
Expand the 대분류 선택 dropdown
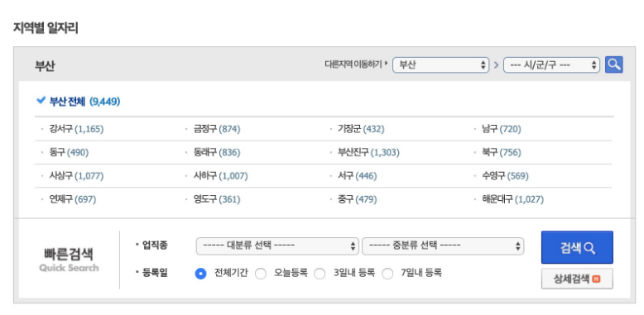pos(277,246)
